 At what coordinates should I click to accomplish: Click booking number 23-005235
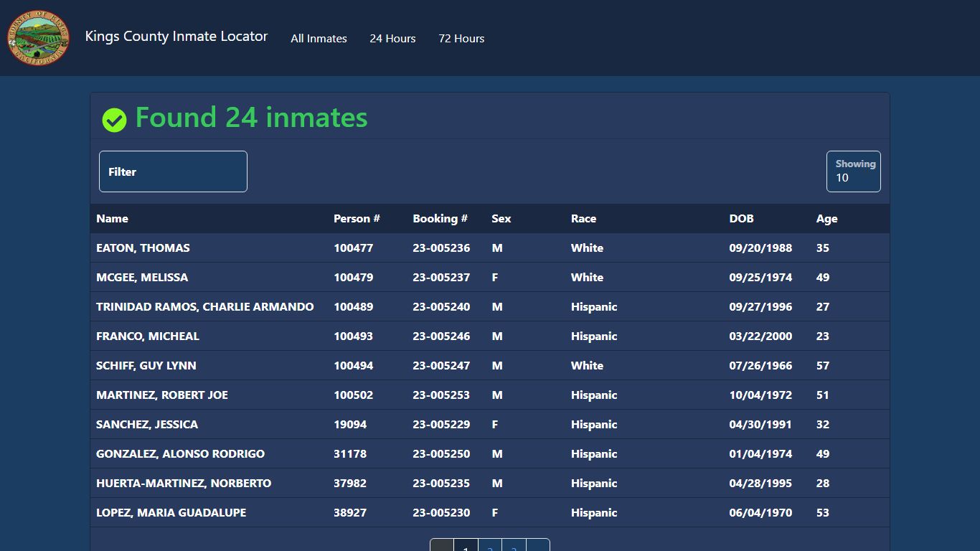point(441,484)
